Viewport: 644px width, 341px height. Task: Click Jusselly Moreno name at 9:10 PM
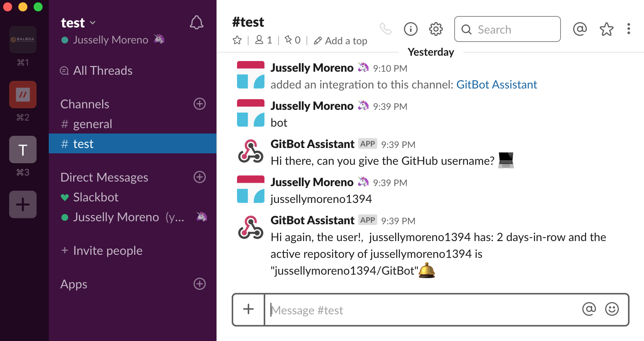tap(312, 68)
